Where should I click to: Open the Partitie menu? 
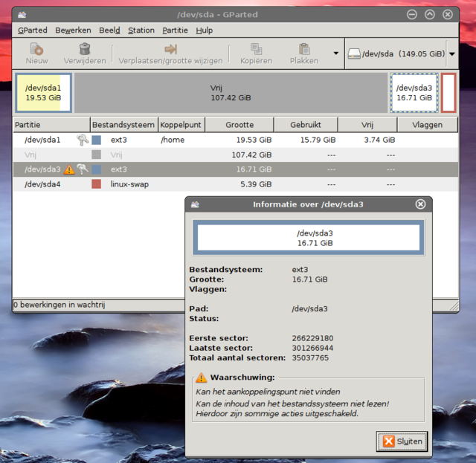point(175,30)
